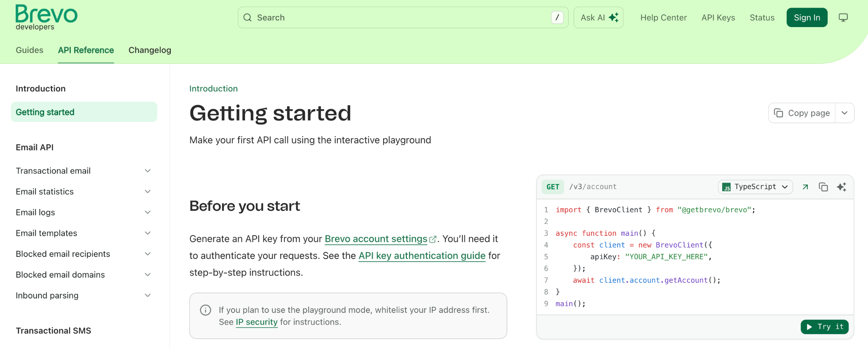Screen dimensions: 868x348
Task: Toggle the display theme monitor icon
Action: pyautogui.click(x=843, y=17)
